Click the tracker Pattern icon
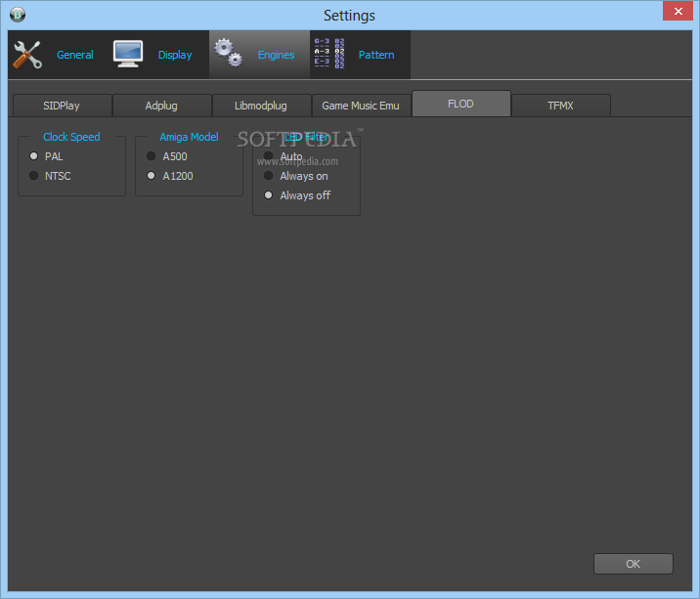The image size is (700, 599). click(x=329, y=53)
